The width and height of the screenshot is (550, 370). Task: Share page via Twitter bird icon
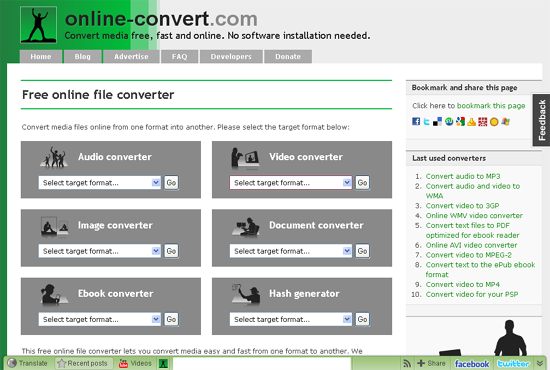[427, 122]
